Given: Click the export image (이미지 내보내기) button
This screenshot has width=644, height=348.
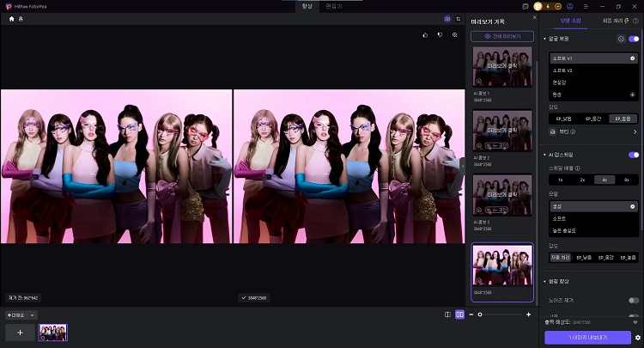Looking at the screenshot, I should tap(587, 338).
